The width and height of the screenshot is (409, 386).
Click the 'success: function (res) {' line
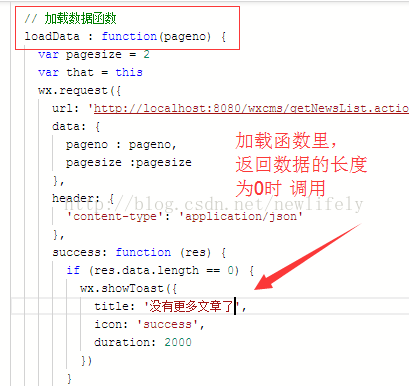139,252
